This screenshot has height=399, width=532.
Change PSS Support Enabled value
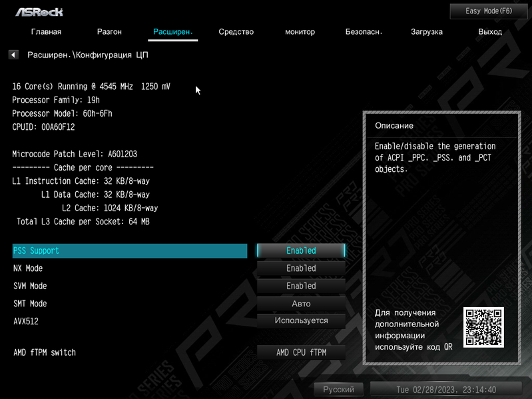coord(301,250)
